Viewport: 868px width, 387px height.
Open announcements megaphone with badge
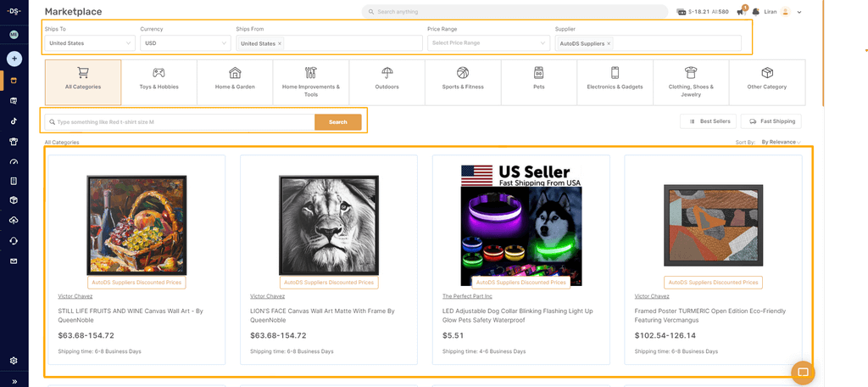(x=742, y=12)
